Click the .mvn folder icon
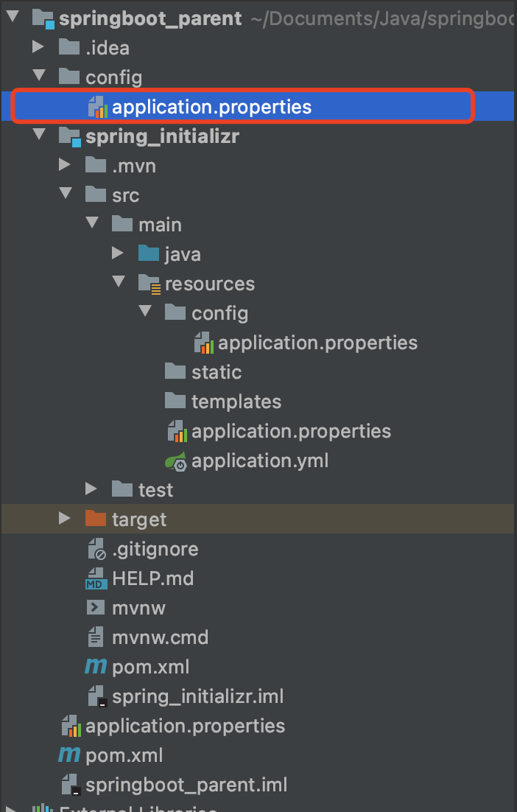 click(96, 165)
